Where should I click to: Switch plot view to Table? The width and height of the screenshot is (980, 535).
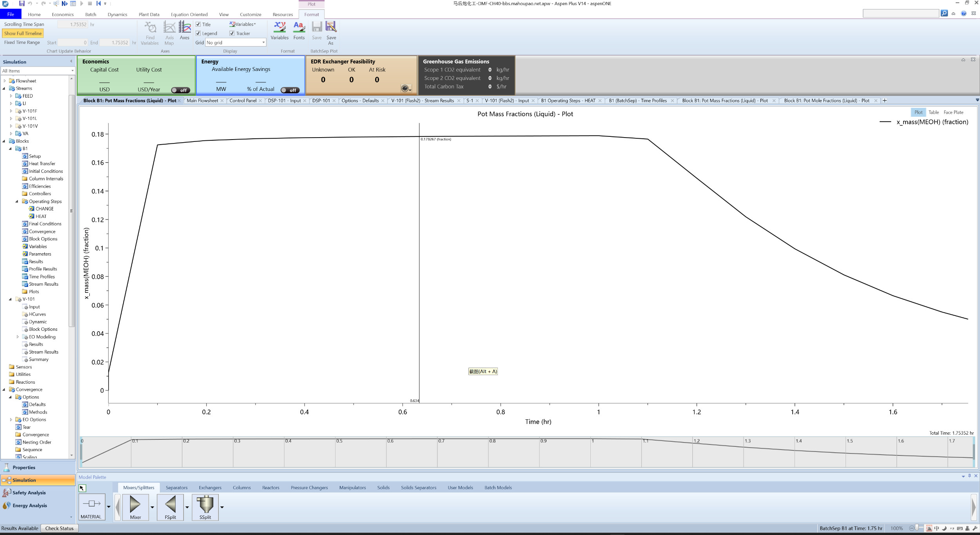[x=933, y=112]
